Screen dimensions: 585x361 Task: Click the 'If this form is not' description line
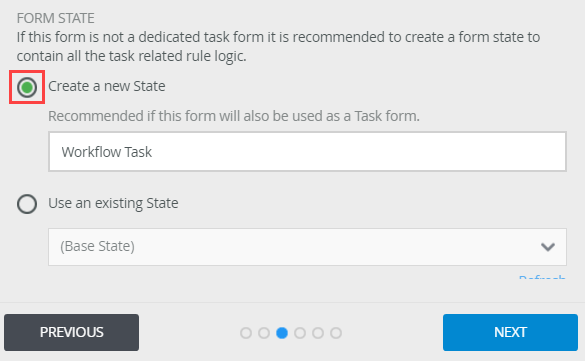click(278, 37)
